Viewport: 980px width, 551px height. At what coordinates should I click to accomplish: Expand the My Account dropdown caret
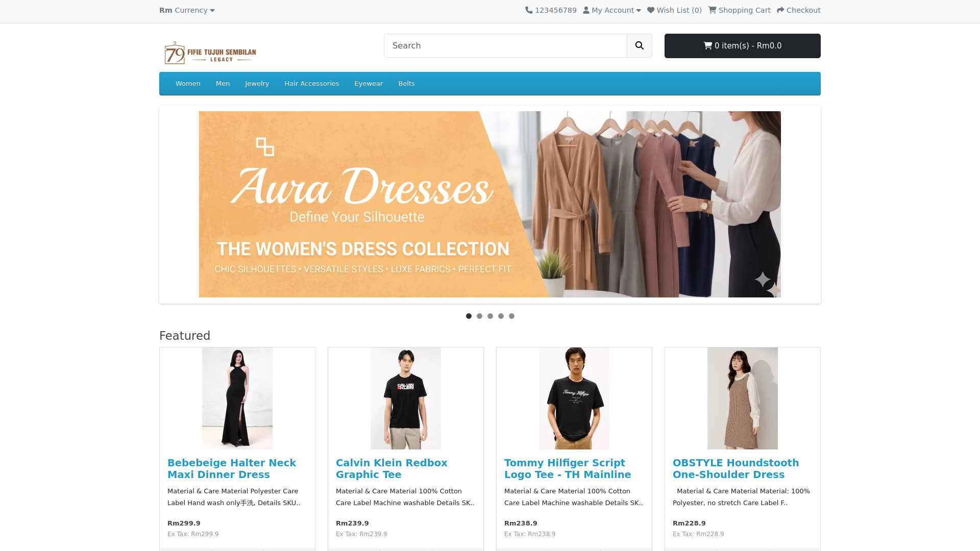pos(638,10)
